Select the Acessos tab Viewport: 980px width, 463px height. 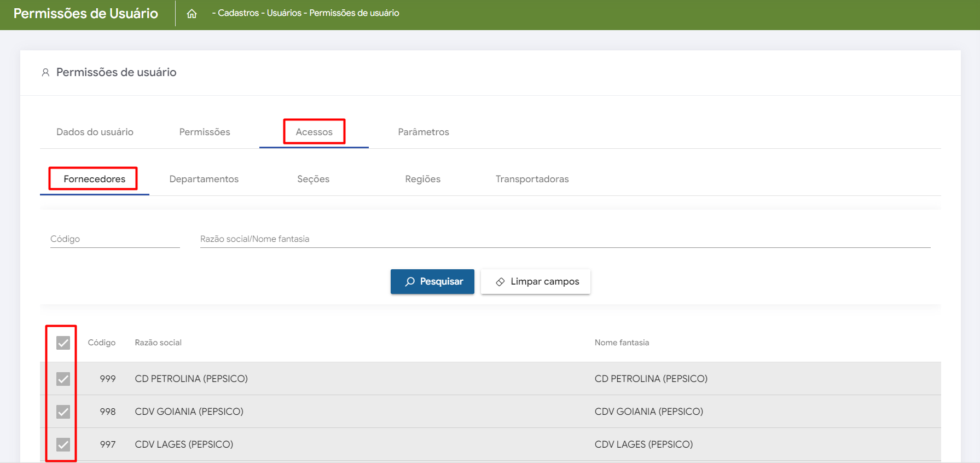[314, 132]
